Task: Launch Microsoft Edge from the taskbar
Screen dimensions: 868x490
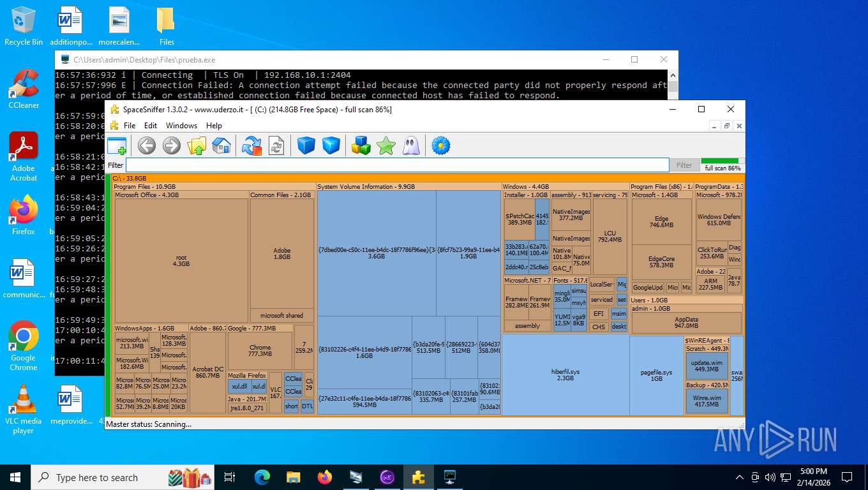Action: [x=262, y=477]
